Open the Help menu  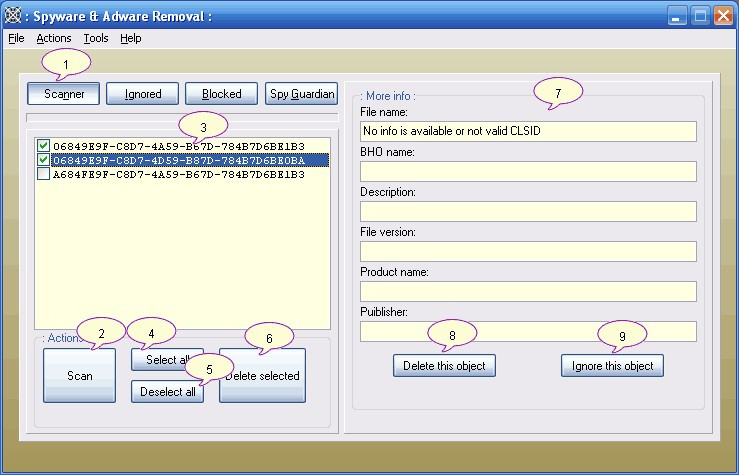131,38
